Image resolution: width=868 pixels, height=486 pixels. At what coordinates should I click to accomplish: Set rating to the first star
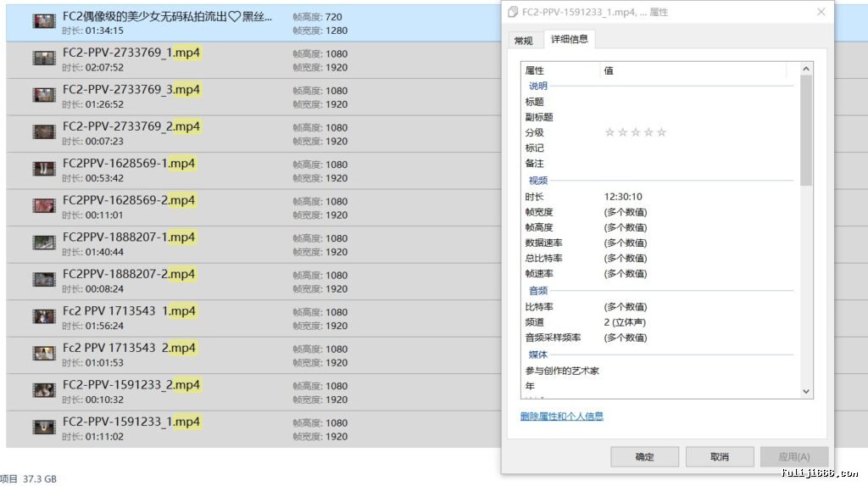coord(609,132)
